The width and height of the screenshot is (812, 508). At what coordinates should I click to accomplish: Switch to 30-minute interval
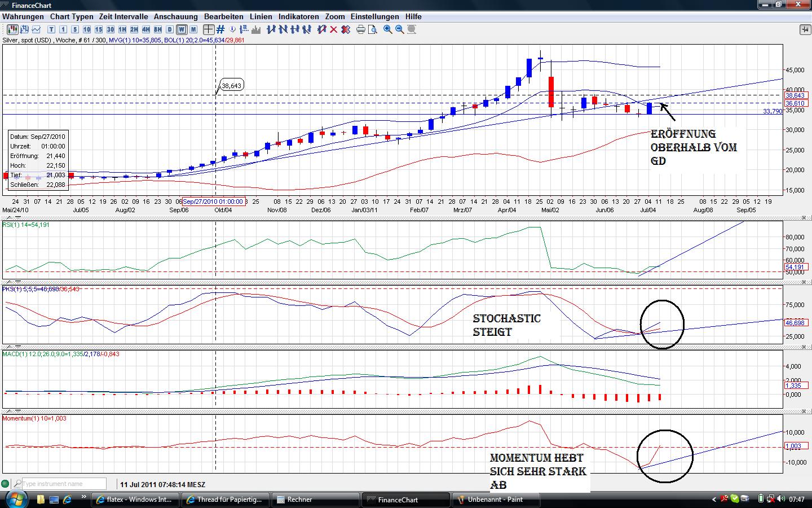pyautogui.click(x=111, y=29)
